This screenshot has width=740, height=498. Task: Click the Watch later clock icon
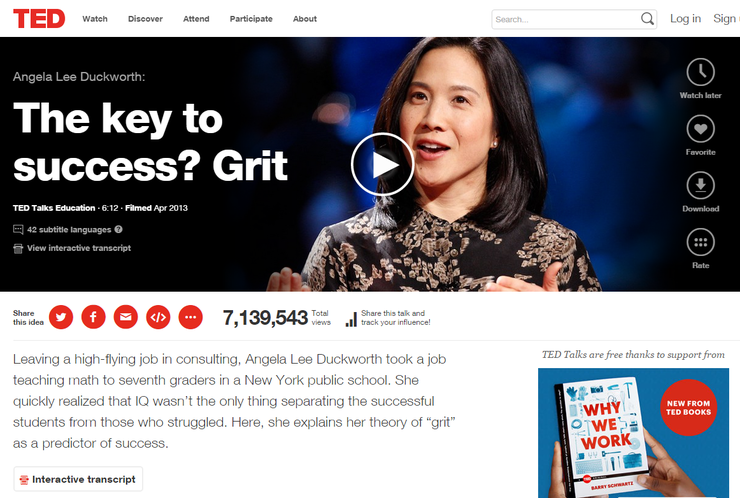pyautogui.click(x=700, y=72)
